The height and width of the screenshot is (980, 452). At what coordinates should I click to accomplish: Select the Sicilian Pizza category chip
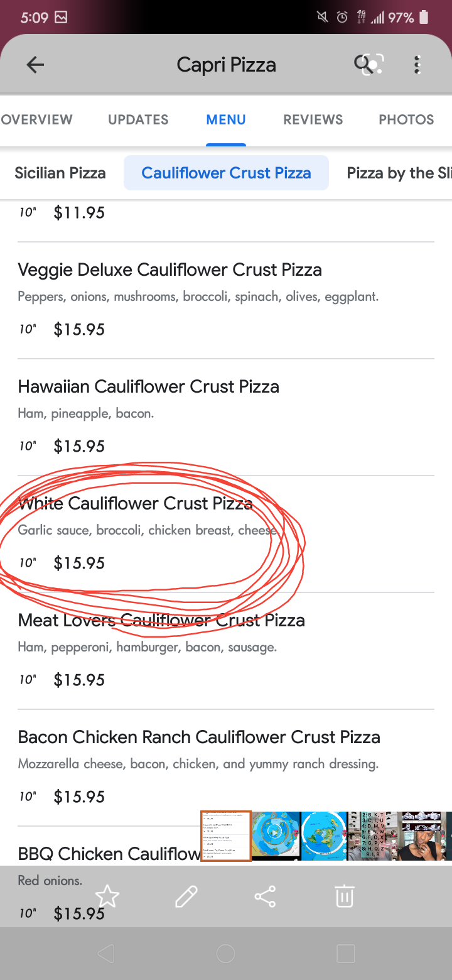[60, 173]
